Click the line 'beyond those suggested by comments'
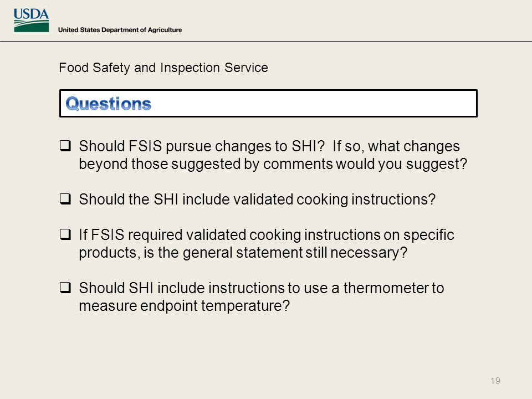This screenshot has height=399, width=532. (206, 164)
